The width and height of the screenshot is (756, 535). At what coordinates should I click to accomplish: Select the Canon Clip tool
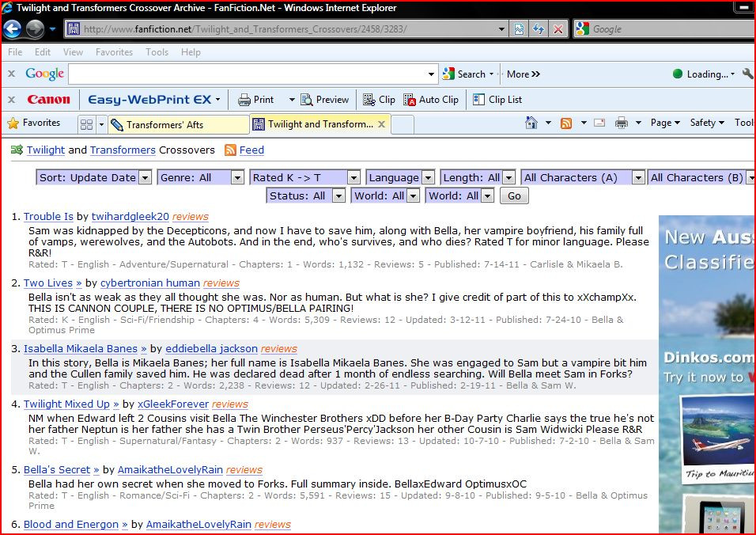click(379, 100)
